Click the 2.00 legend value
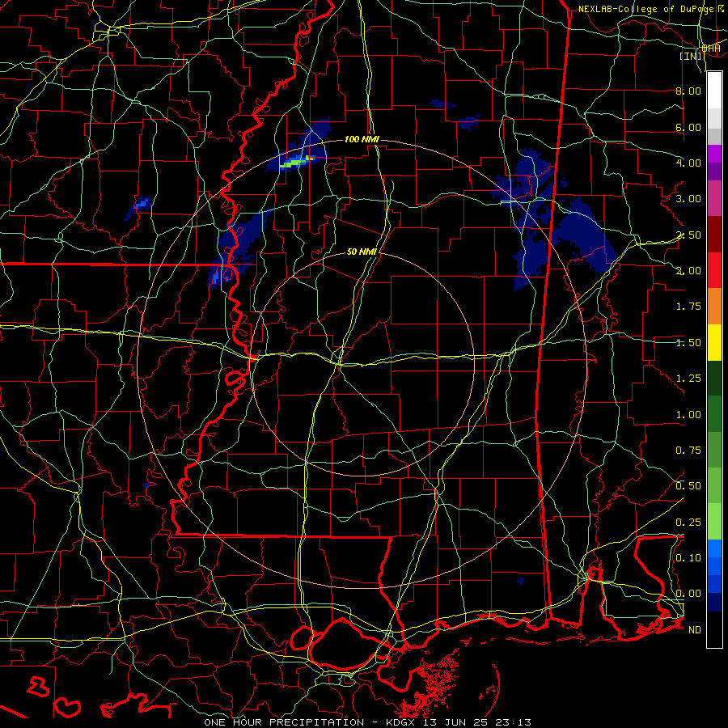 tap(688, 271)
